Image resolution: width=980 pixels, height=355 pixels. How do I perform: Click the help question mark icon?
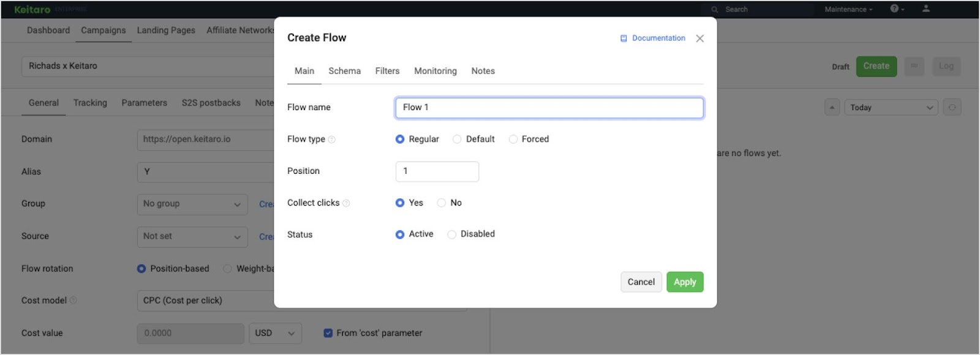pos(894,9)
